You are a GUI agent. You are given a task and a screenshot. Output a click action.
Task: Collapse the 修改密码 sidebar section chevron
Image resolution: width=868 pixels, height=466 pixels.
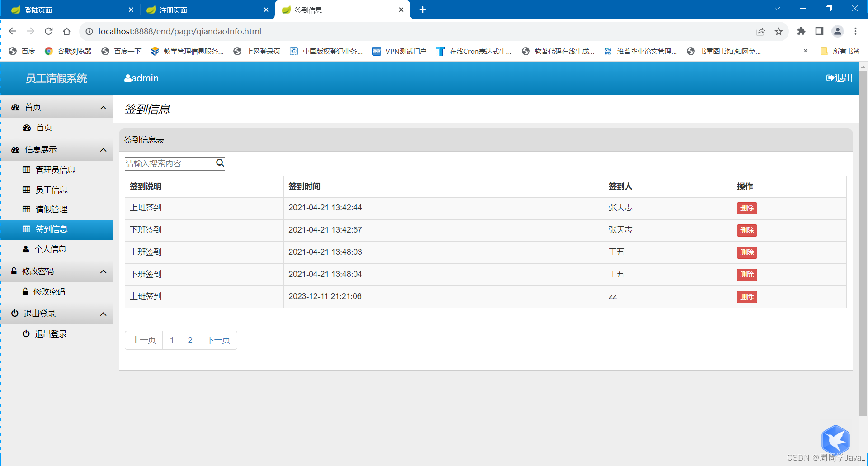click(x=103, y=271)
